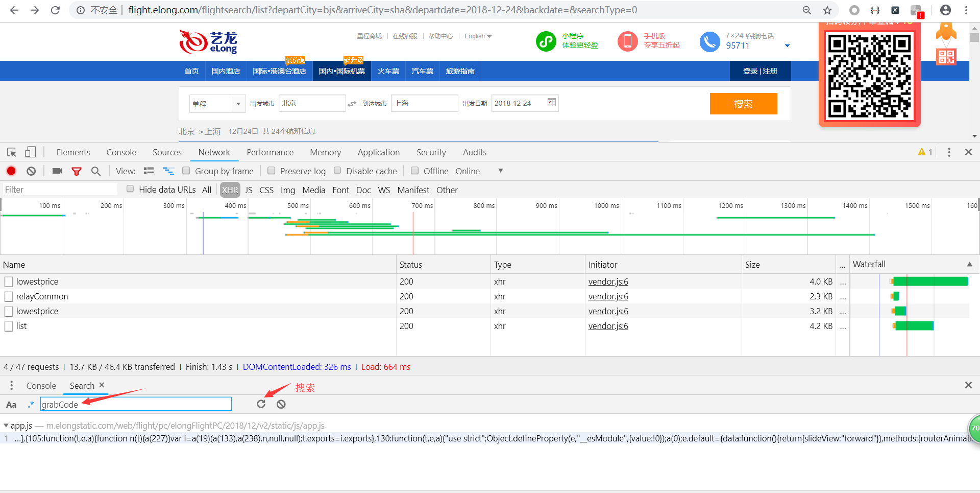The image size is (980, 493).
Task: Go to 火车票 train tickets page
Action: click(x=388, y=71)
